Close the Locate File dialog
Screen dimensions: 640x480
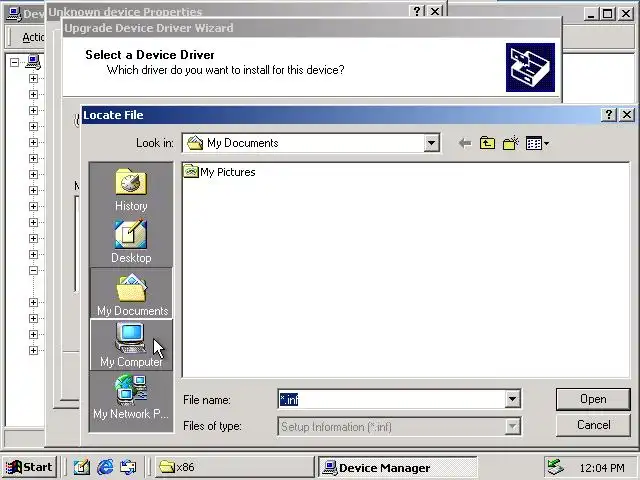[627, 115]
